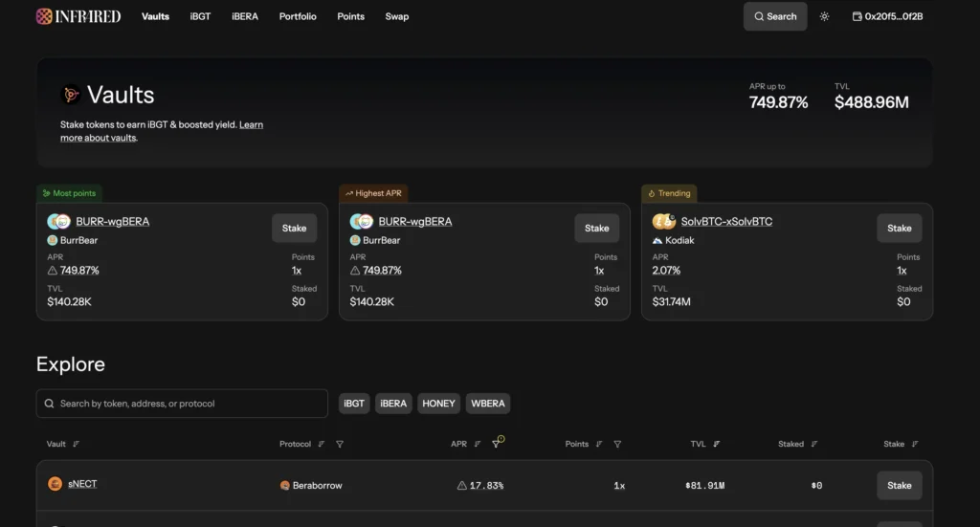The height and width of the screenshot is (527, 980).
Task: Sort table by Protocol column
Action: coord(321,444)
